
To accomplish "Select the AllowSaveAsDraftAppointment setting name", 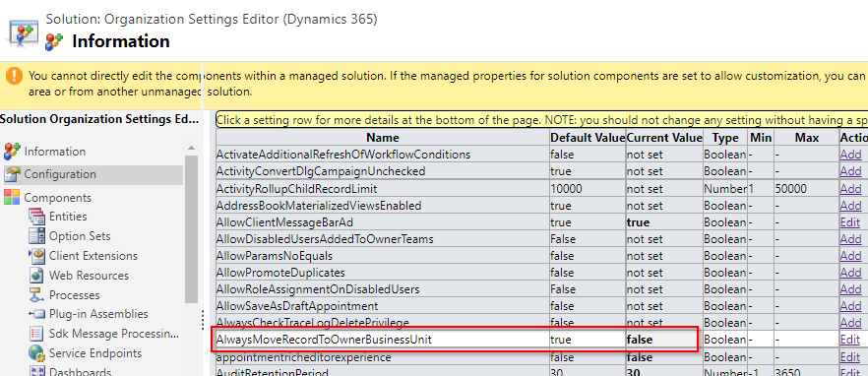I will pyautogui.click(x=297, y=306).
